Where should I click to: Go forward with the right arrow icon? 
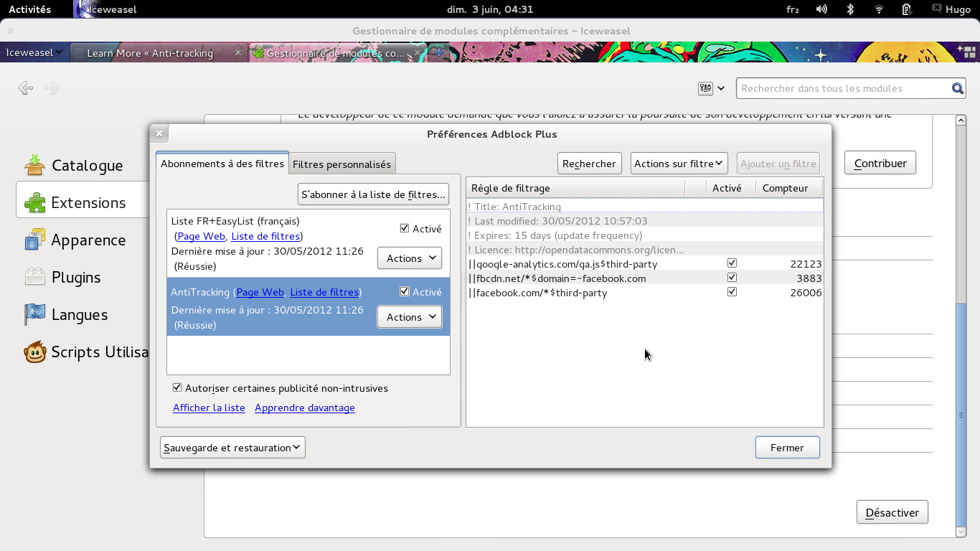click(x=52, y=88)
